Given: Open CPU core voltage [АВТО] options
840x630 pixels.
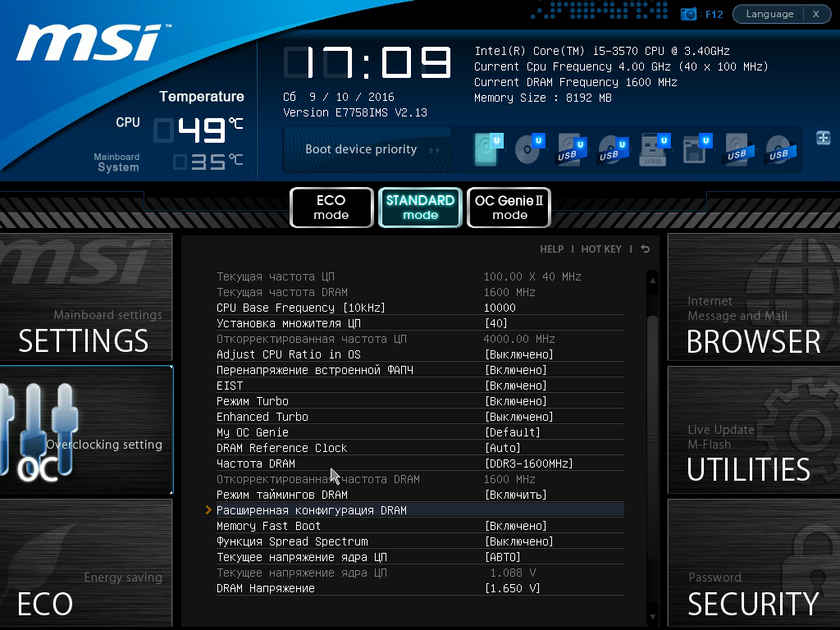Looking at the screenshot, I should pyautogui.click(x=420, y=557).
